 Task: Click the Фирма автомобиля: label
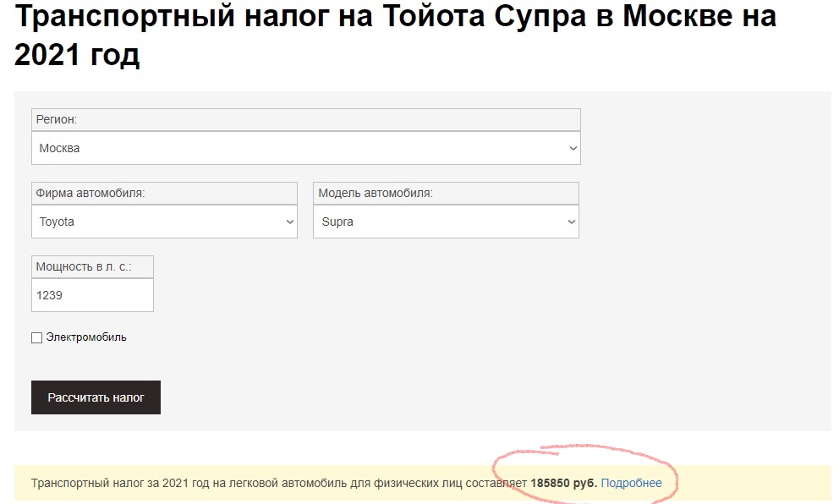90,193
